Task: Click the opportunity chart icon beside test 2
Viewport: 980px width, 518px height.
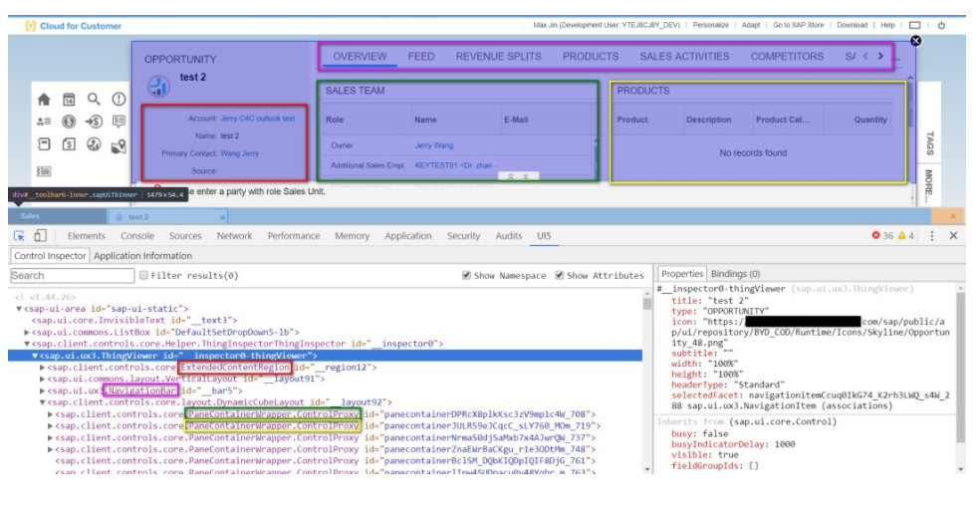Action: click(x=158, y=87)
